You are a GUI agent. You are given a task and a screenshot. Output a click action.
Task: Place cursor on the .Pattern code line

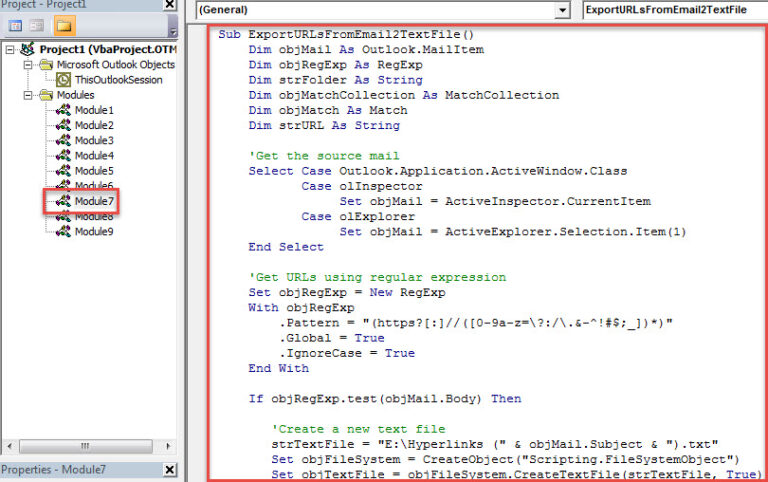478,323
